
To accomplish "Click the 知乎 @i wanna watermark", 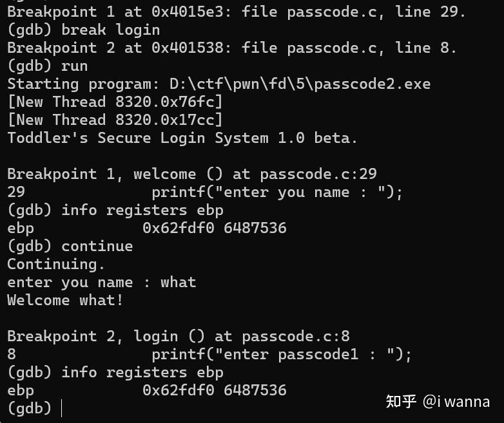I will [437, 402].
